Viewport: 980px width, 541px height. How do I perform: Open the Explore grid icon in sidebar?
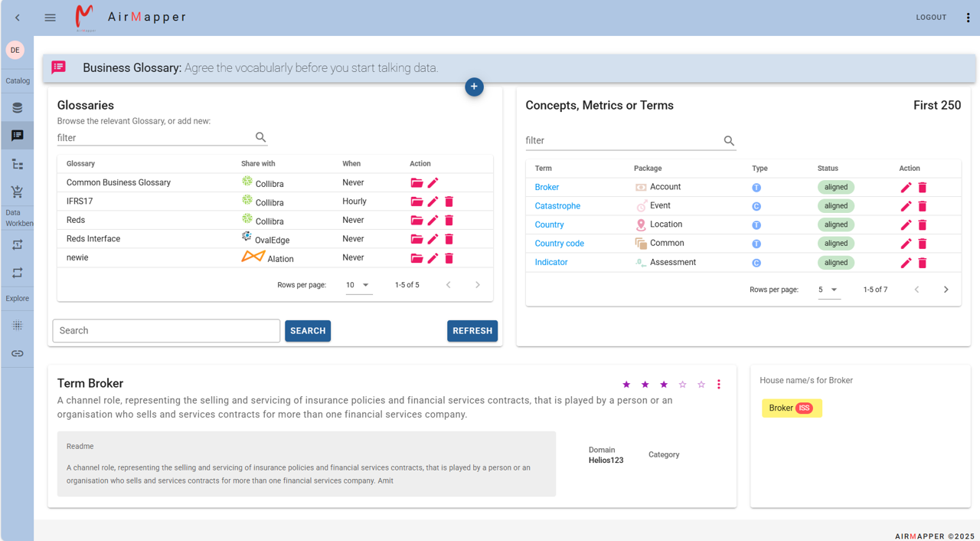pos(17,325)
